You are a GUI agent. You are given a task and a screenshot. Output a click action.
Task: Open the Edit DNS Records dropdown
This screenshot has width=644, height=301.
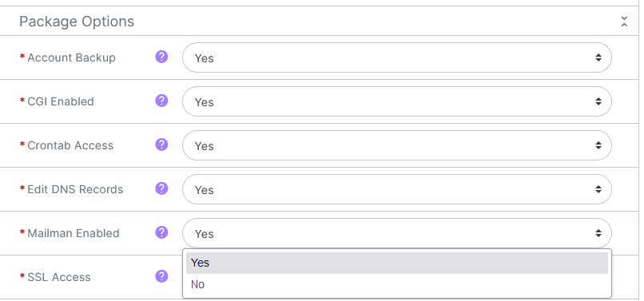coord(397,189)
